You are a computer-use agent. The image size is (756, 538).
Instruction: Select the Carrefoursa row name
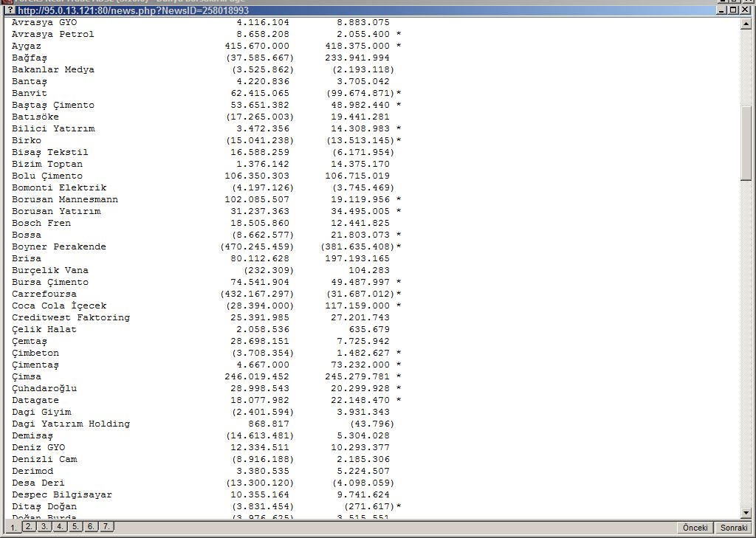44,294
